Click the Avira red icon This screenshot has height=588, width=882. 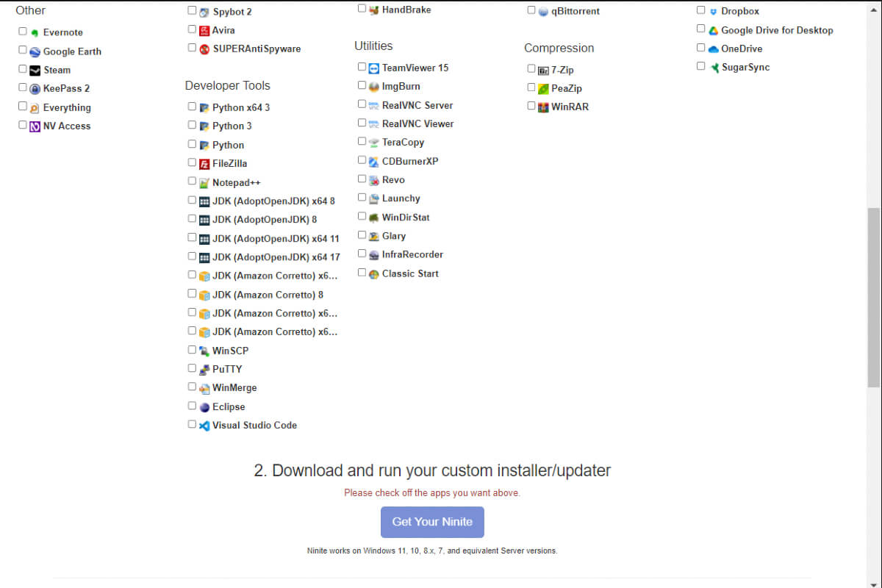tap(204, 31)
